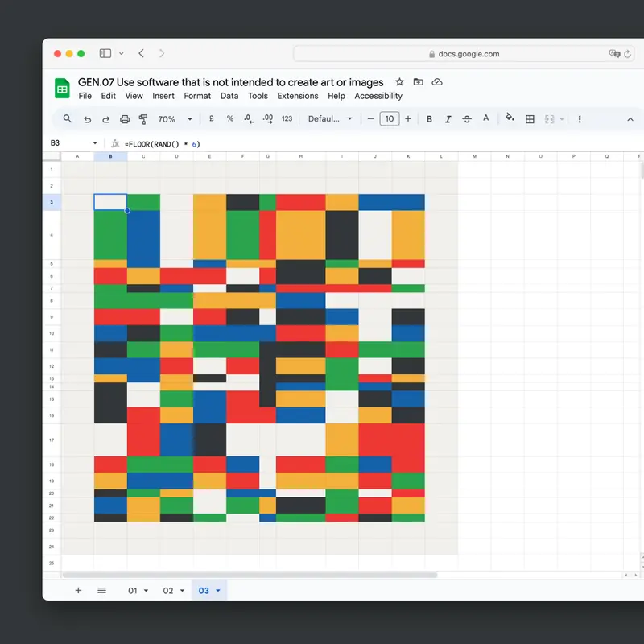Open the text color picker
This screenshot has width=644, height=644.
pos(485,118)
